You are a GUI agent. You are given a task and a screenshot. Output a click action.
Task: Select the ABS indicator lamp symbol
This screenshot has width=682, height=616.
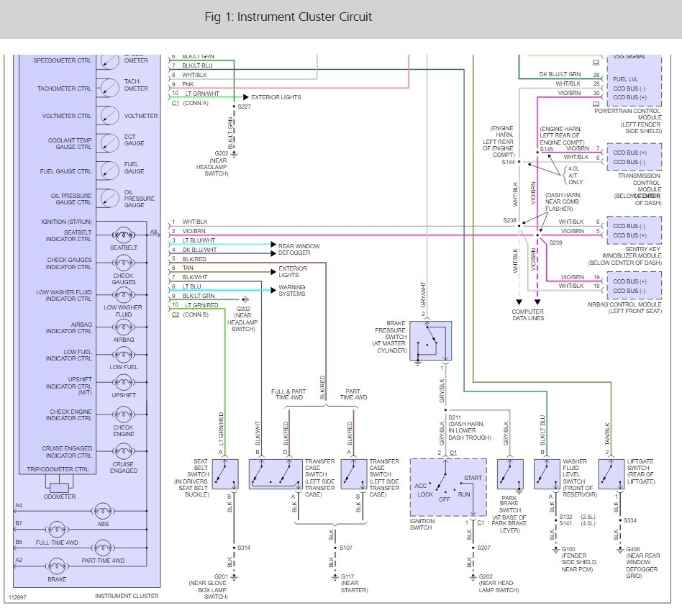click(101, 510)
